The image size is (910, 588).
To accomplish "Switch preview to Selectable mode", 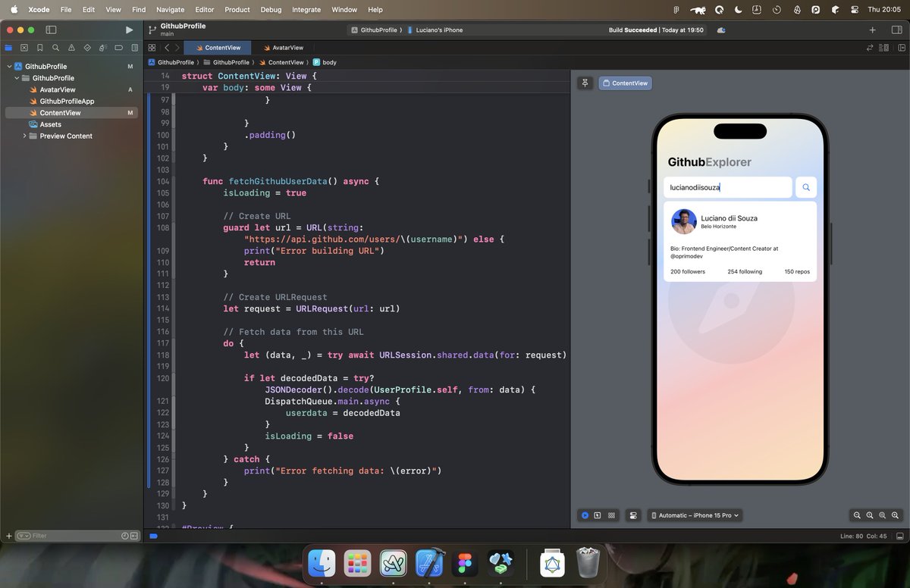I will [598, 515].
